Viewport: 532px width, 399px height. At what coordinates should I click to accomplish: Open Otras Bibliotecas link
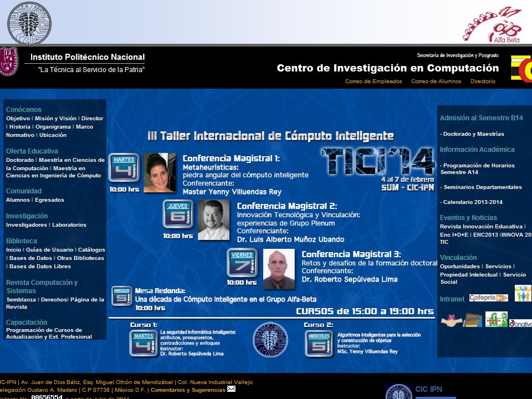click(80, 258)
